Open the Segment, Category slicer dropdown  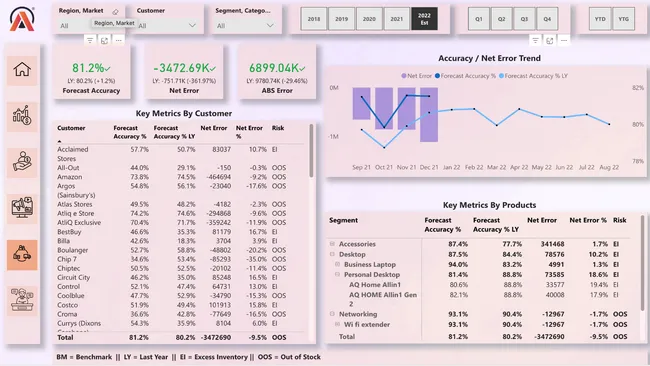point(245,25)
